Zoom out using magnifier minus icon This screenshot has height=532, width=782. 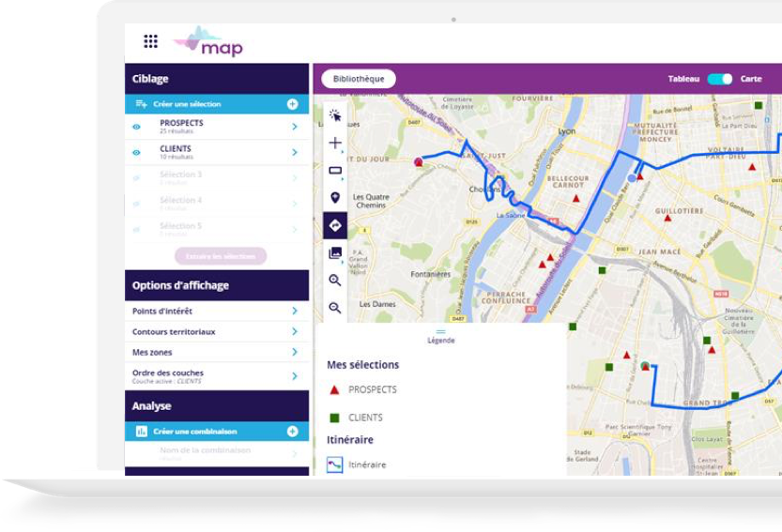[x=335, y=308]
